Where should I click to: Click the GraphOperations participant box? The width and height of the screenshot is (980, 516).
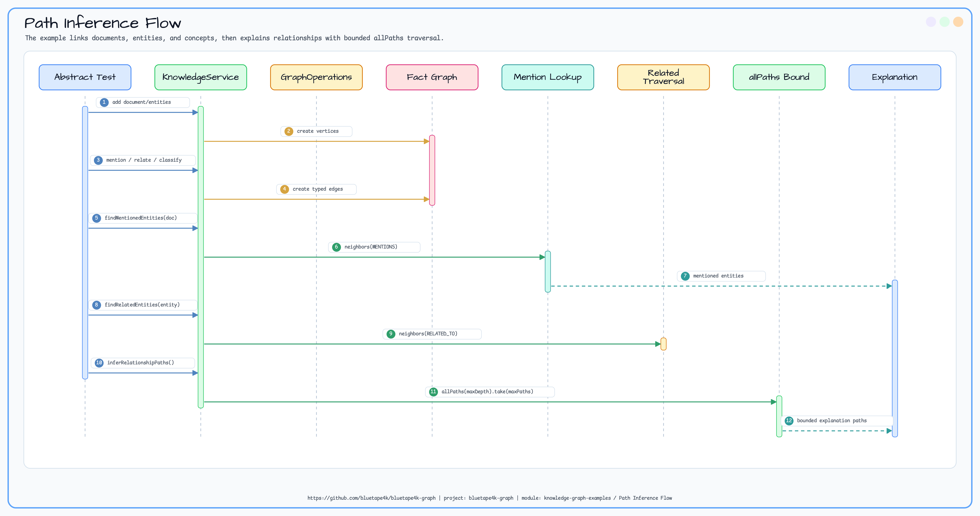pyautogui.click(x=316, y=77)
